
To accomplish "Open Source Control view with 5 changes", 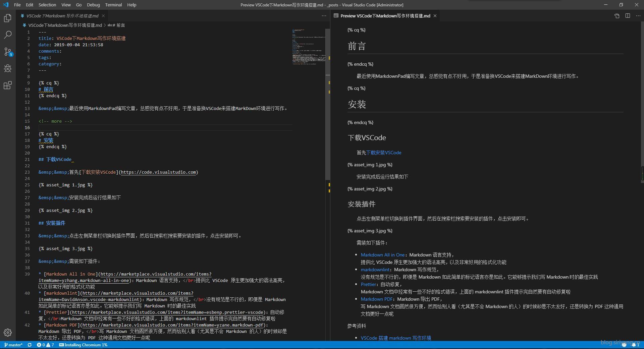I will [x=8, y=52].
